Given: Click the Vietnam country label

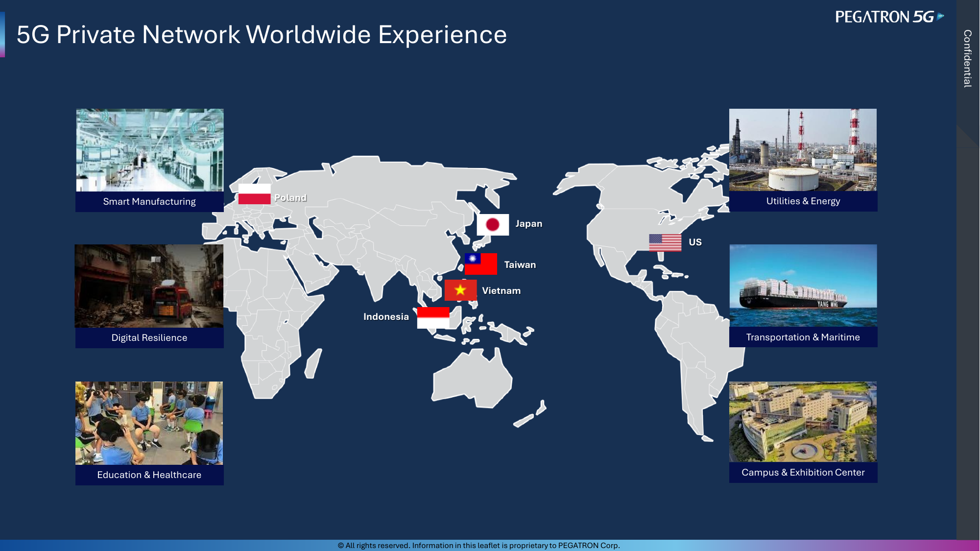Looking at the screenshot, I should pyautogui.click(x=502, y=291).
